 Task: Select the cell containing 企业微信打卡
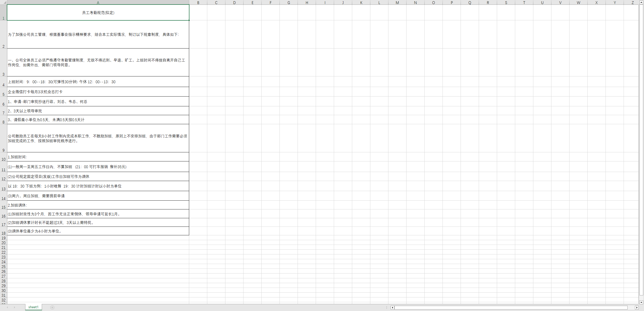click(98, 92)
